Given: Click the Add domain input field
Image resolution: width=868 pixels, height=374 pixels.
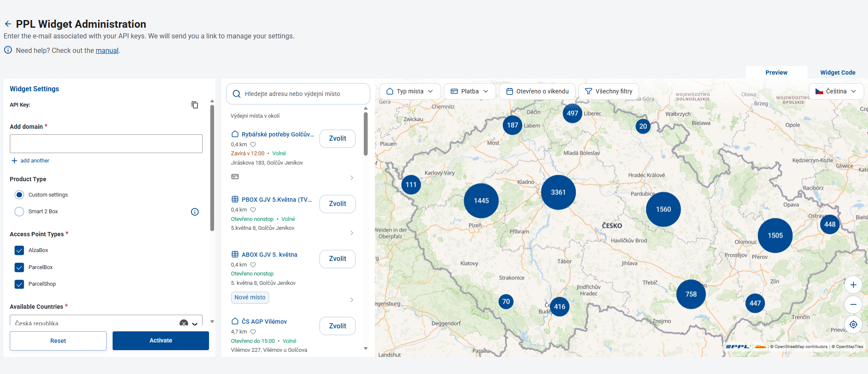Looking at the screenshot, I should pyautogui.click(x=106, y=144).
